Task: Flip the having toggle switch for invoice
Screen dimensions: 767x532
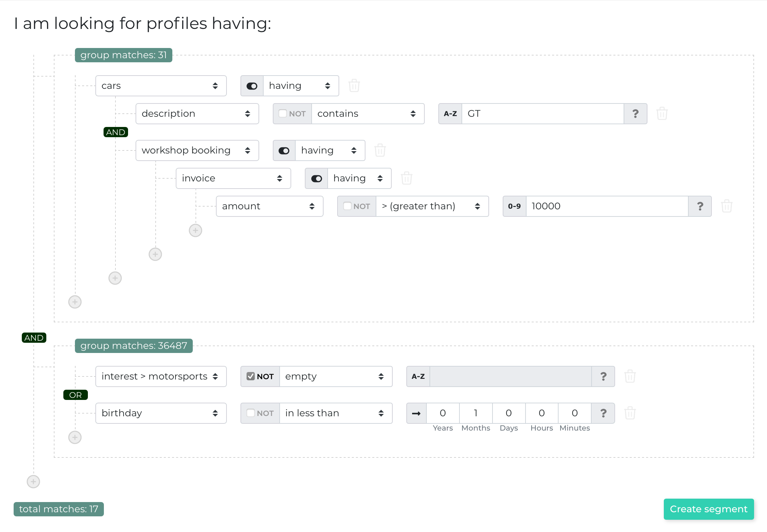Action: click(x=316, y=178)
